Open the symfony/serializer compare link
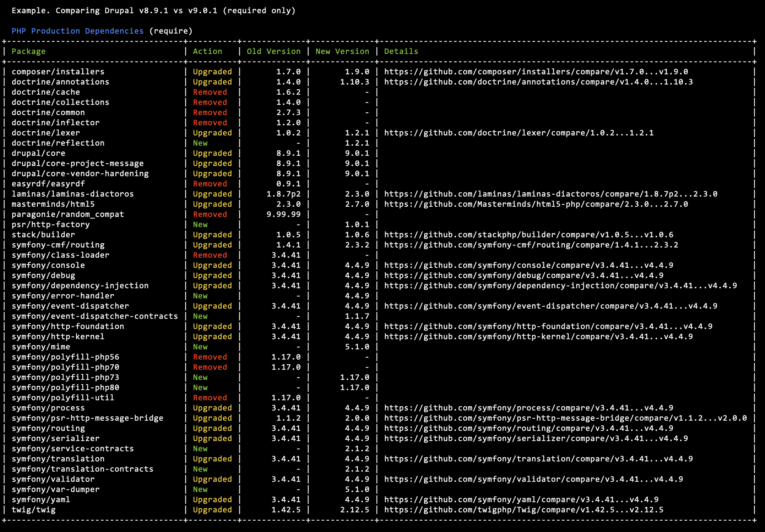 536,438
